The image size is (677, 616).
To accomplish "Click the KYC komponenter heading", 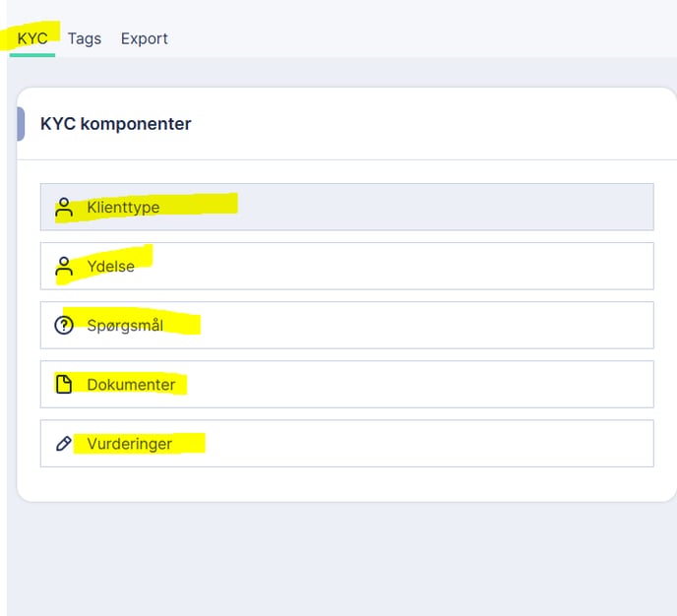I will [x=115, y=124].
